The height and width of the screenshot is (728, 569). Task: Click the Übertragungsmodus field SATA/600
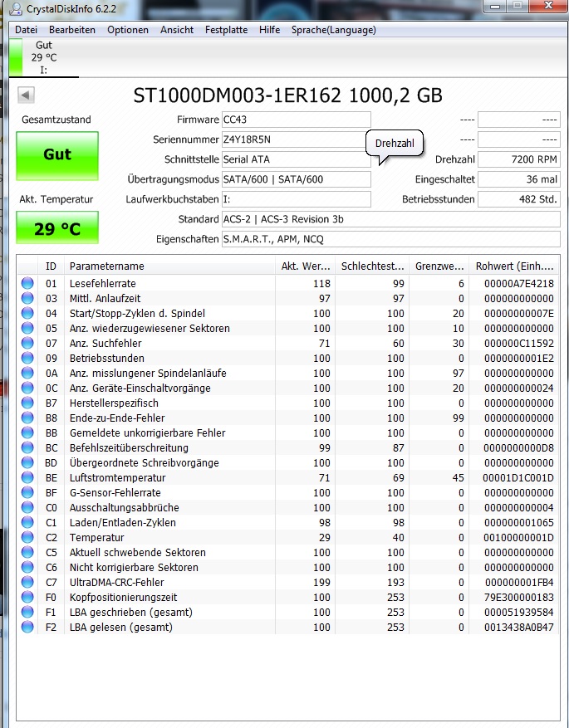pos(297,179)
